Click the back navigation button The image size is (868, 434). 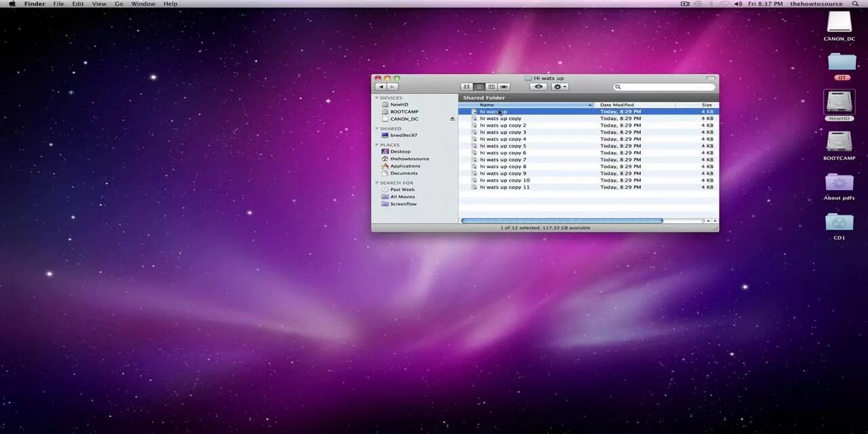tap(381, 86)
